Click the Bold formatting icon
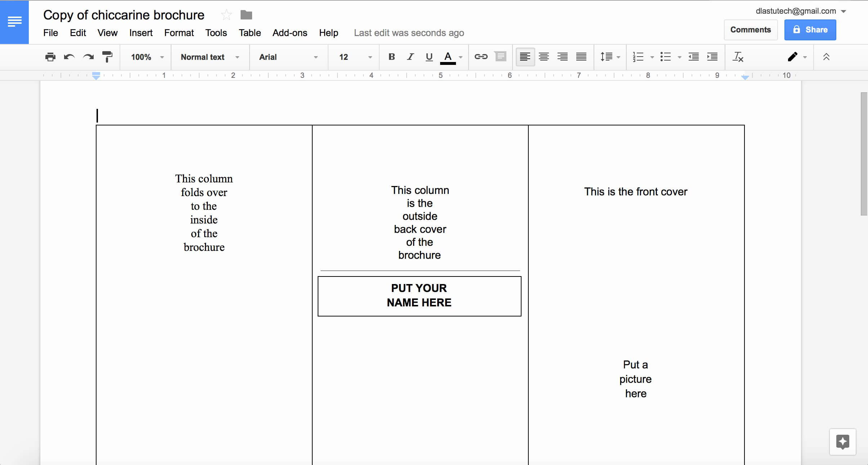The width and height of the screenshot is (868, 465). coord(391,56)
